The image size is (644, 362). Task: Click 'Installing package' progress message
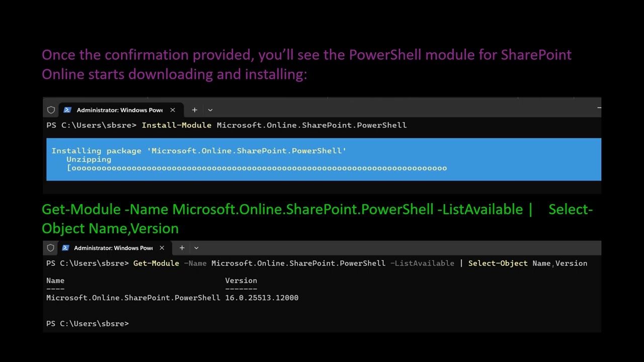tap(199, 151)
